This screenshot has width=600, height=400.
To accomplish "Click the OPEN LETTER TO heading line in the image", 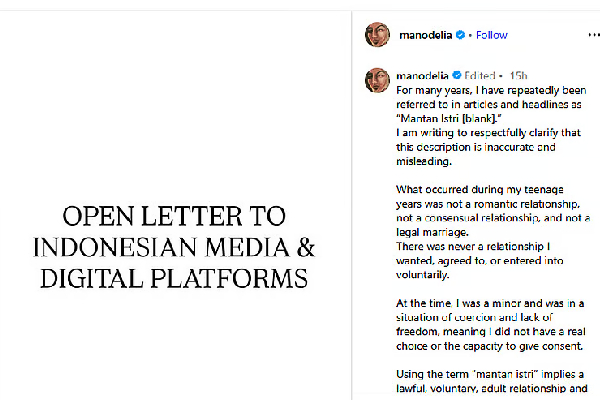I will [x=173, y=215].
